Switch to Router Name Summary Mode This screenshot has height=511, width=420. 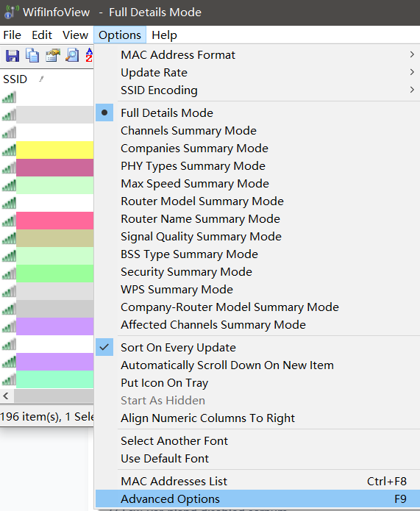[257, 218]
